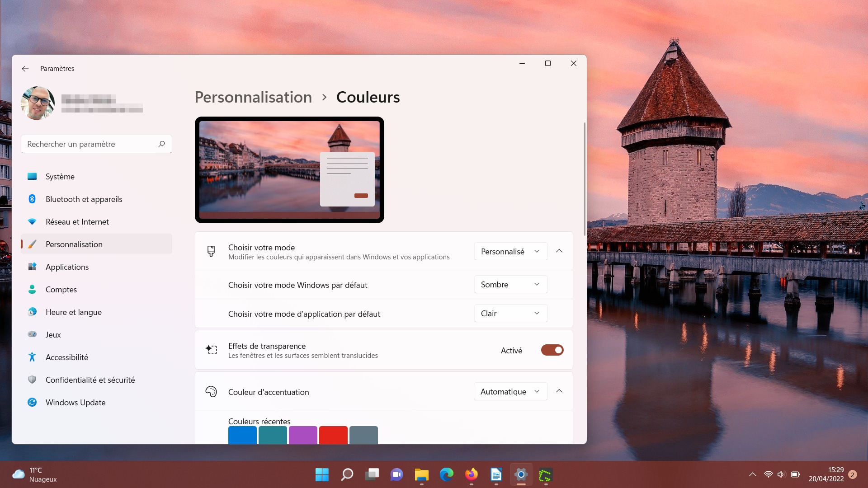The image size is (868, 488).
Task: Click the settings window vertical scrollbar
Action: [585, 179]
